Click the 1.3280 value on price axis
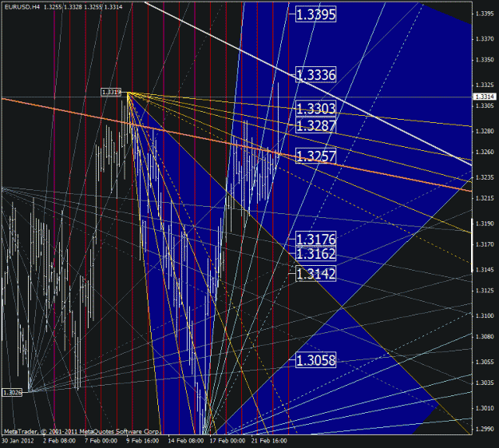The image size is (499, 448). tap(485, 131)
